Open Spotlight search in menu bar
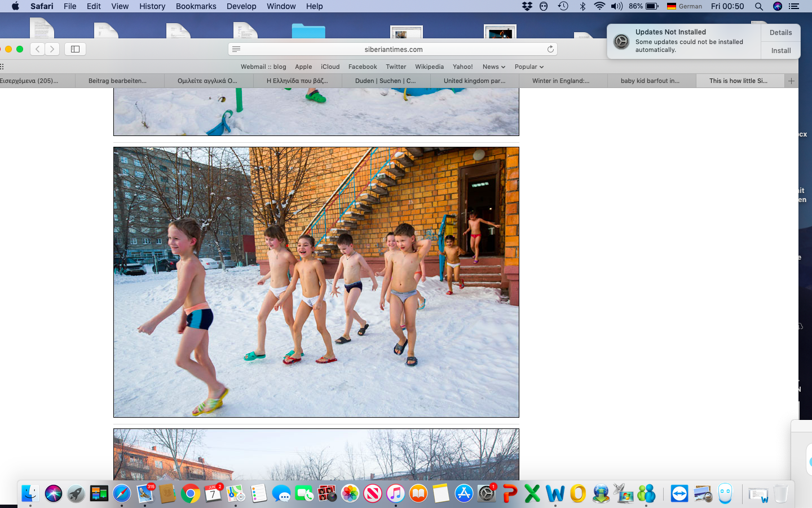This screenshot has width=812, height=508. [x=759, y=6]
